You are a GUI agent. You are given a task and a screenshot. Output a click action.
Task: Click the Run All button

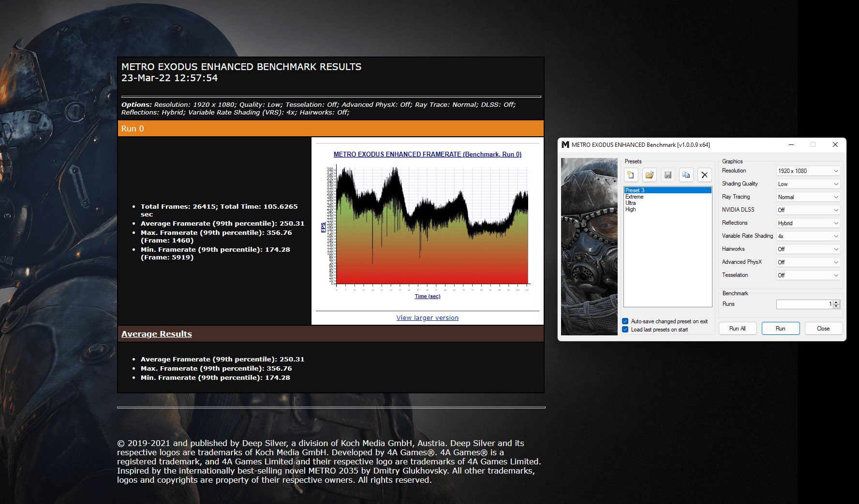coord(737,329)
